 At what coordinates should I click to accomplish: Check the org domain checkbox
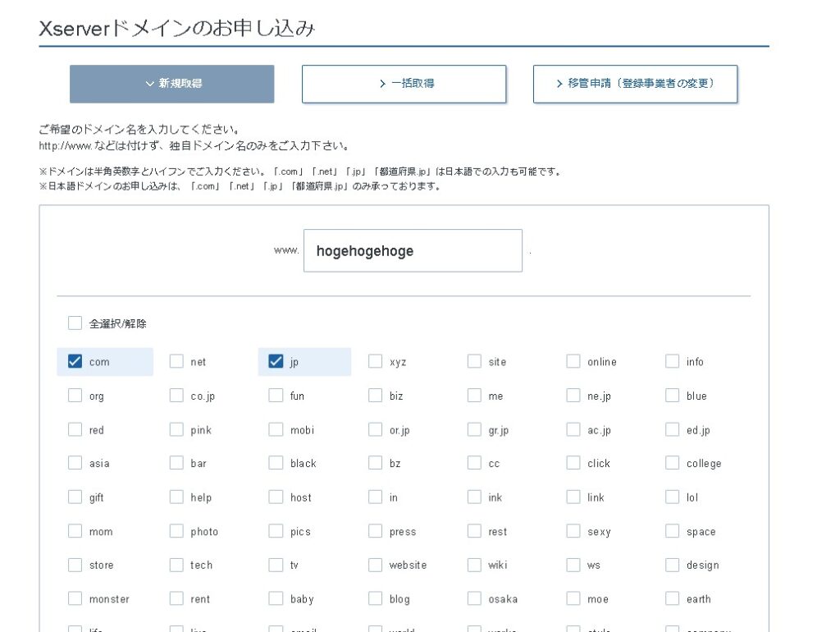point(75,395)
